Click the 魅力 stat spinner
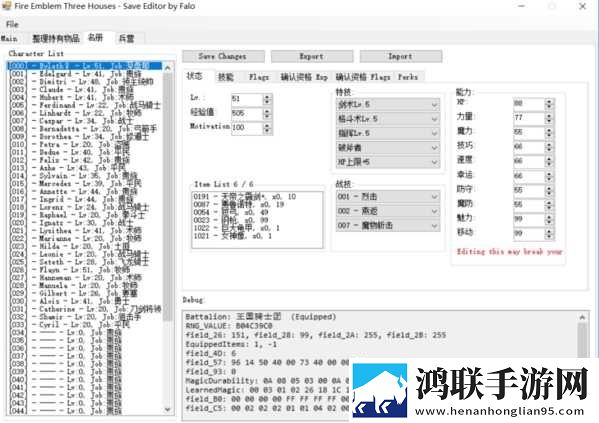The image size is (599, 423). coord(549,219)
